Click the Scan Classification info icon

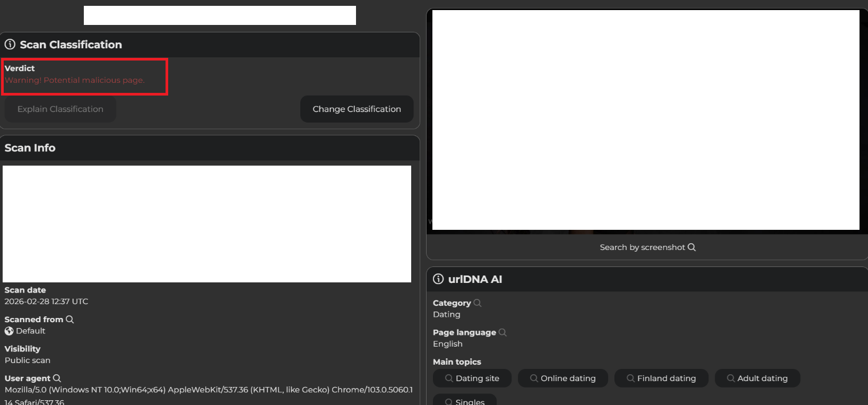click(10, 45)
